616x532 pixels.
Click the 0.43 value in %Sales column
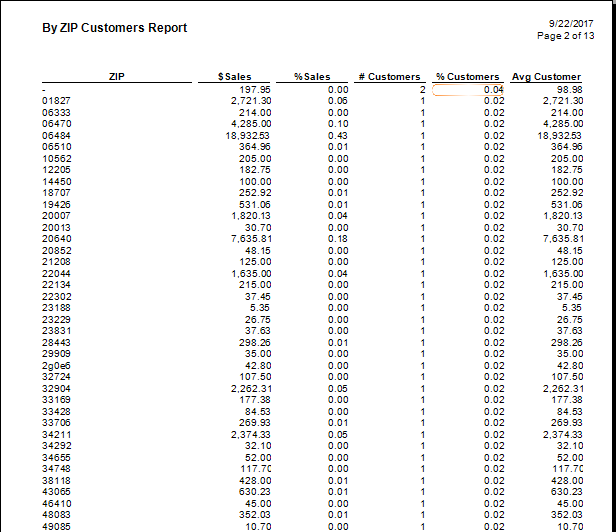pyautogui.click(x=337, y=134)
